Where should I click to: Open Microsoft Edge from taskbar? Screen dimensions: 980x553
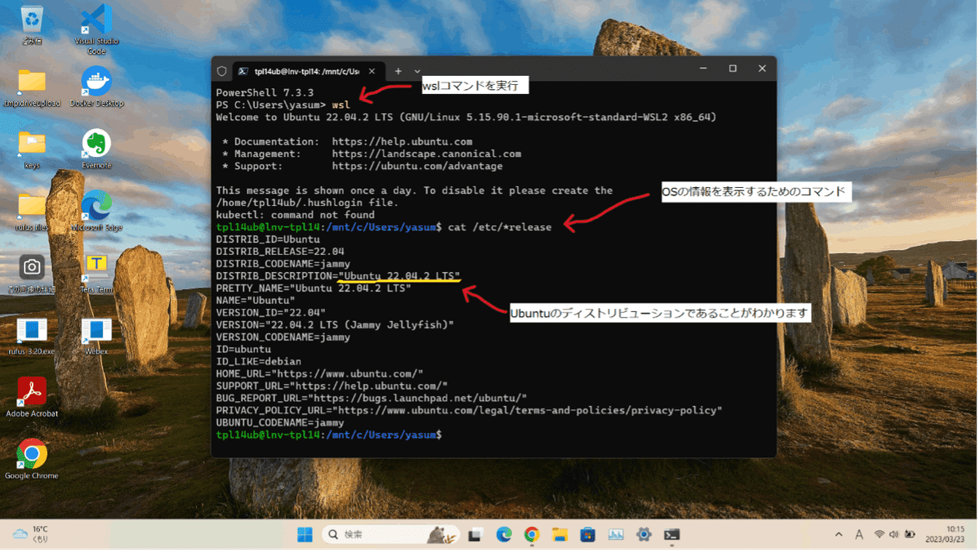(504, 534)
